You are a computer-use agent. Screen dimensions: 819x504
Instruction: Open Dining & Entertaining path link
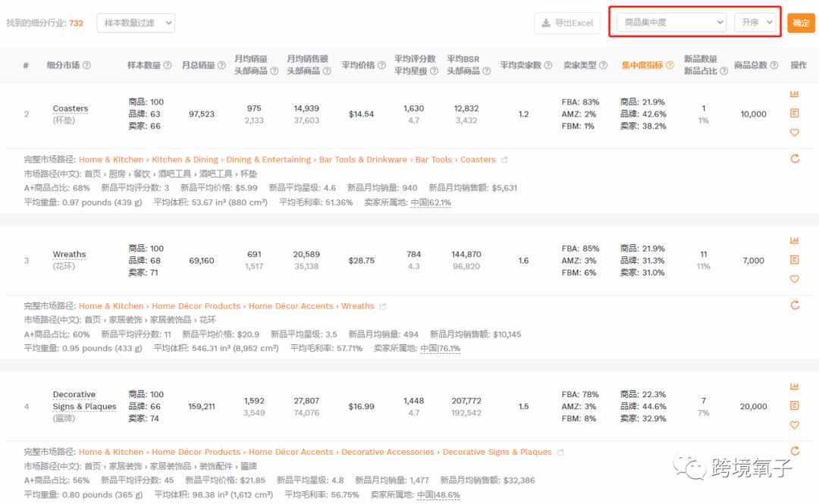pos(268,160)
